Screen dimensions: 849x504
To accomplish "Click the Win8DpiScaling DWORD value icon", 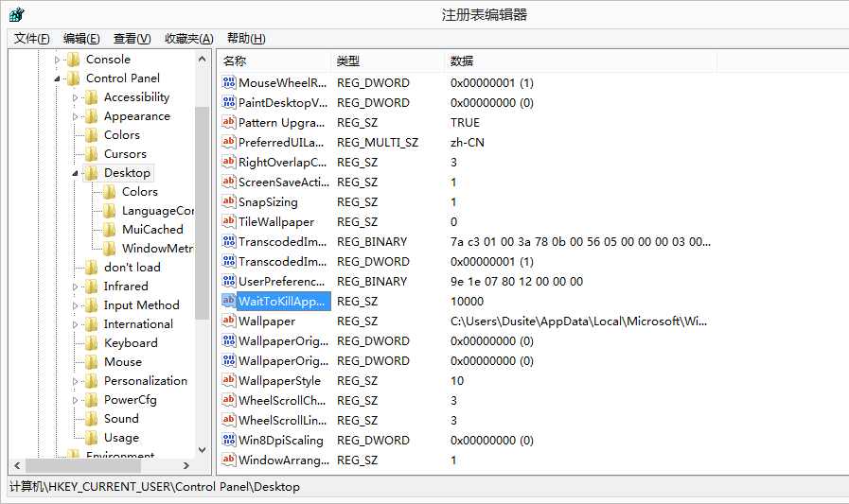I will (x=228, y=441).
